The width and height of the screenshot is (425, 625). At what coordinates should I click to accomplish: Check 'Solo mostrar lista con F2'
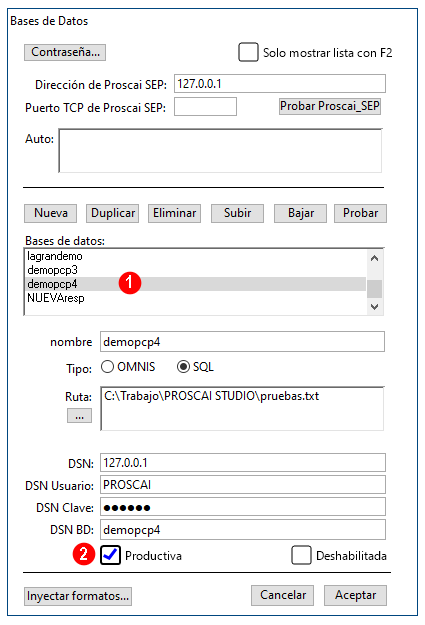[x=248, y=52]
